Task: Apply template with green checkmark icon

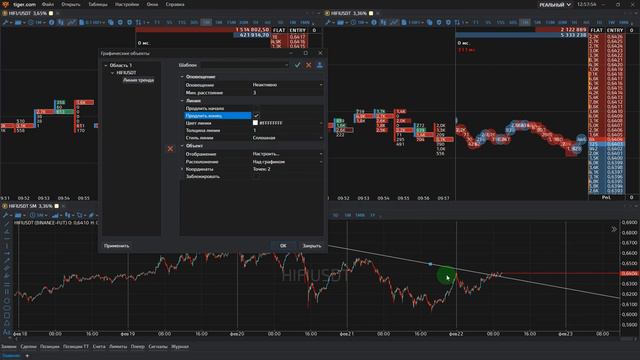Action: coord(298,65)
